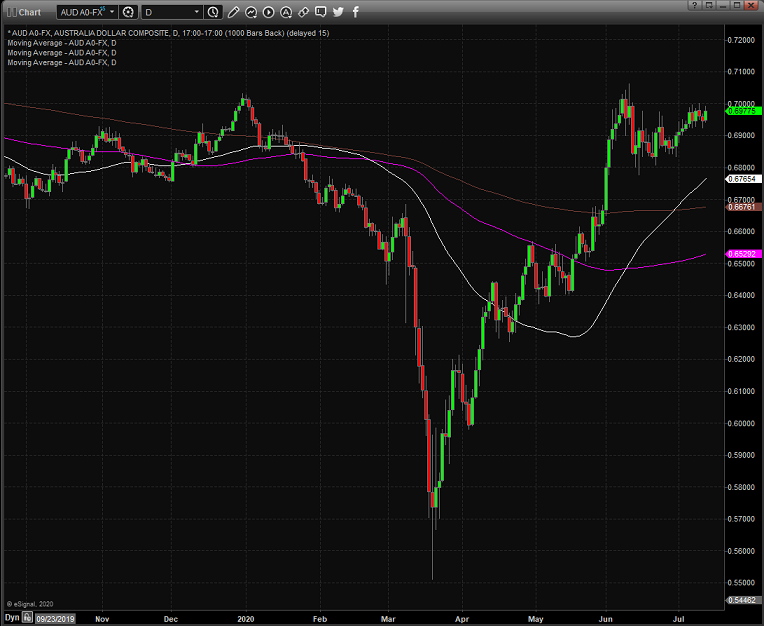Click the clock time template icon
The image size is (764, 626).
214,12
